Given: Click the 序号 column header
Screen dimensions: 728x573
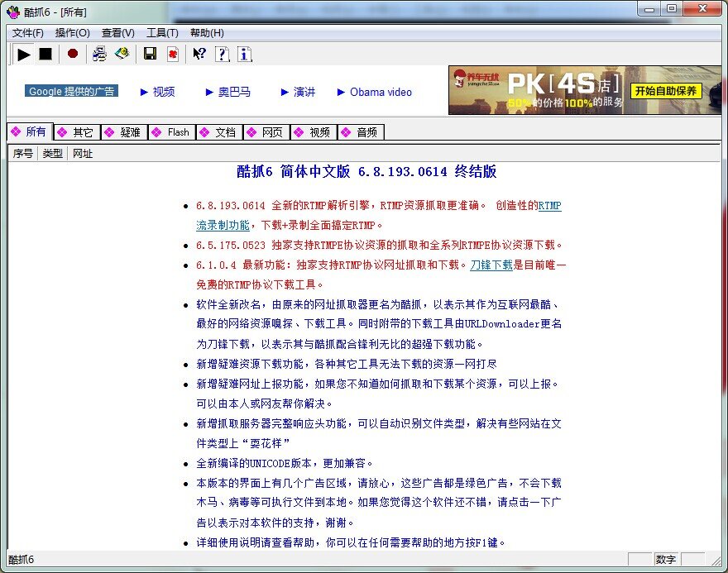Looking at the screenshot, I should coord(23,154).
